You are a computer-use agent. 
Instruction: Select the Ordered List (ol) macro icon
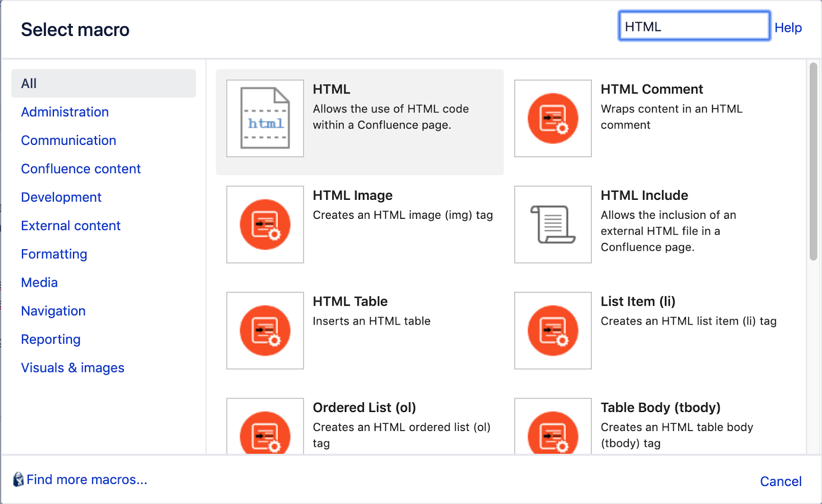click(265, 433)
